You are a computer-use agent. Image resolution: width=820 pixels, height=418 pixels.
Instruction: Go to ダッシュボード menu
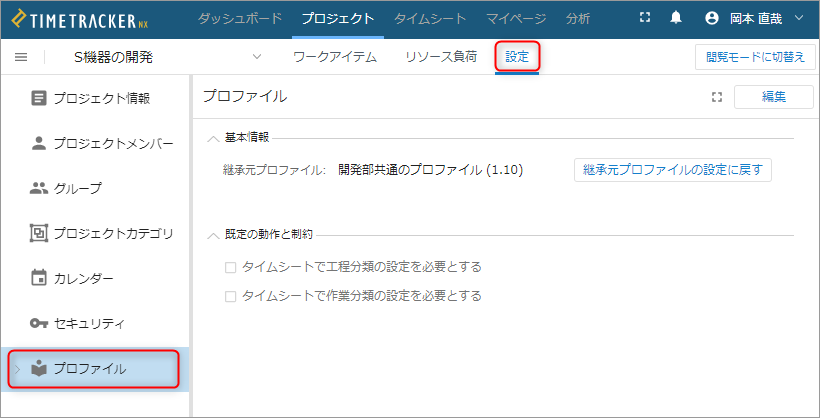pyautogui.click(x=240, y=19)
